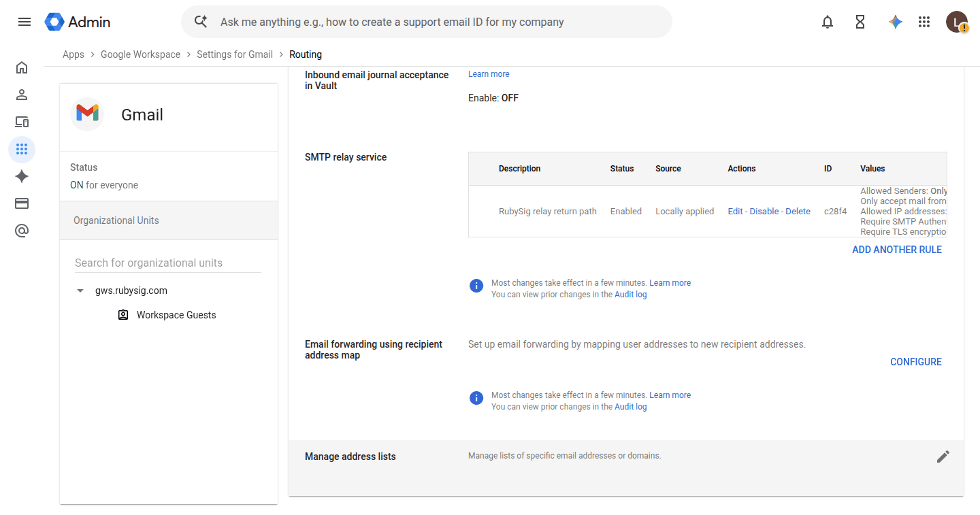
Task: Navigate to Settings for Gmail breadcrumb
Action: pos(235,54)
